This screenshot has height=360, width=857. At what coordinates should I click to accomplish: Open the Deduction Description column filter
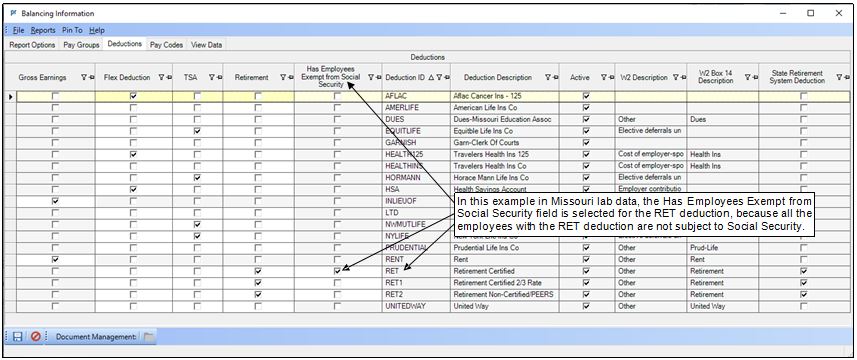tap(548, 78)
